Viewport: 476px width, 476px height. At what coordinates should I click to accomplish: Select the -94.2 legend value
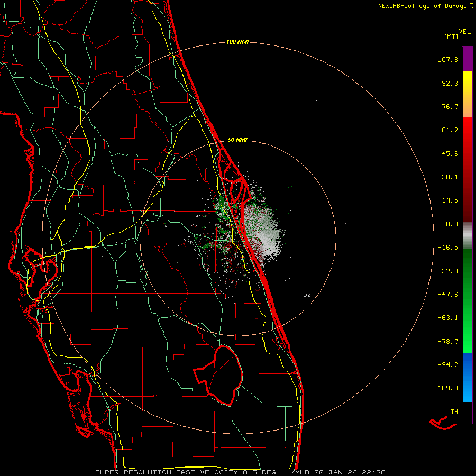coord(448,364)
